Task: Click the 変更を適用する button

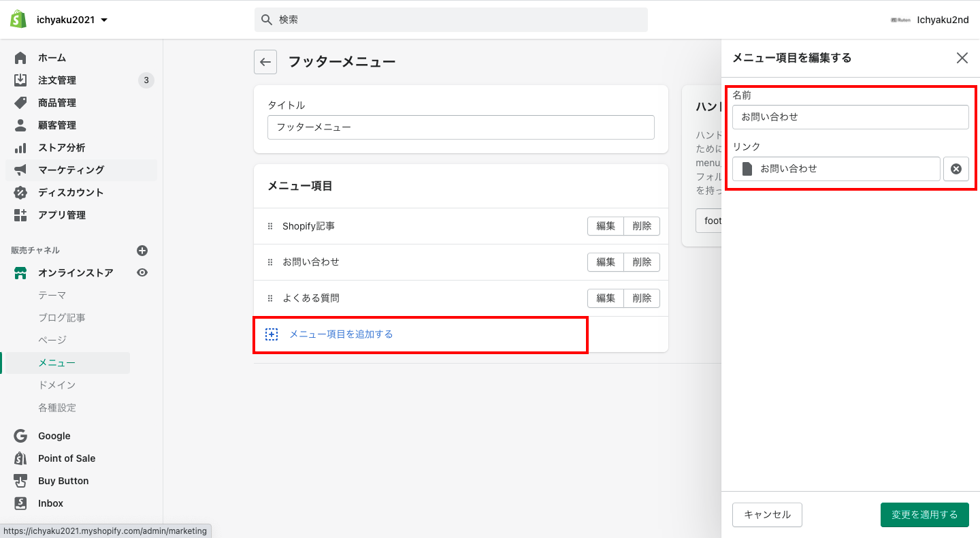Action: click(x=925, y=515)
